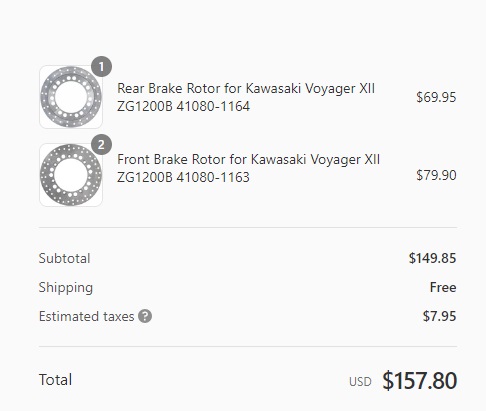Click quantity badge 2 on front rotor
Screen dimensions: 486x411
101,145
